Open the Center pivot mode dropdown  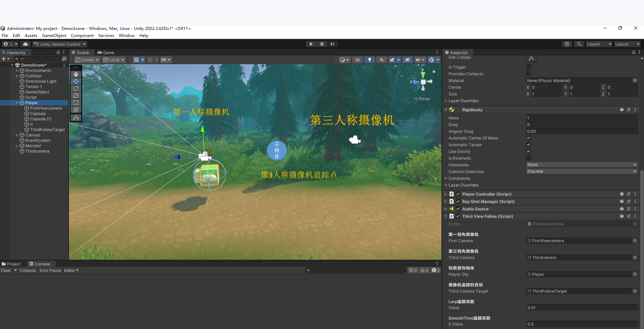pos(87,60)
